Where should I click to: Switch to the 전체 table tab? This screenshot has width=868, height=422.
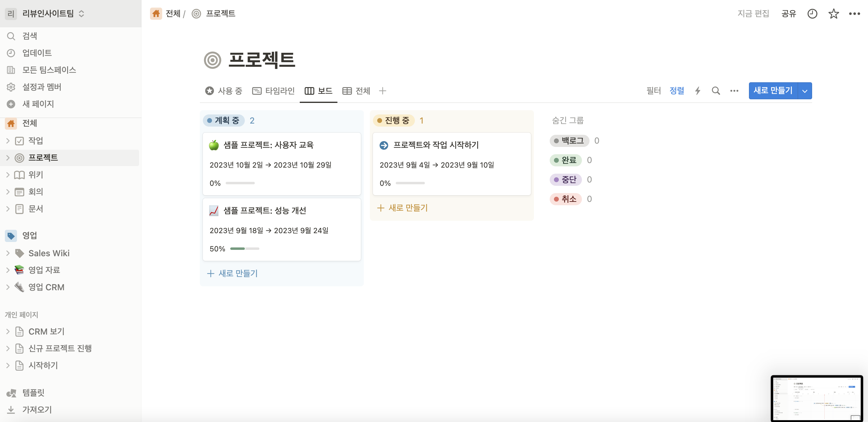[x=356, y=90]
